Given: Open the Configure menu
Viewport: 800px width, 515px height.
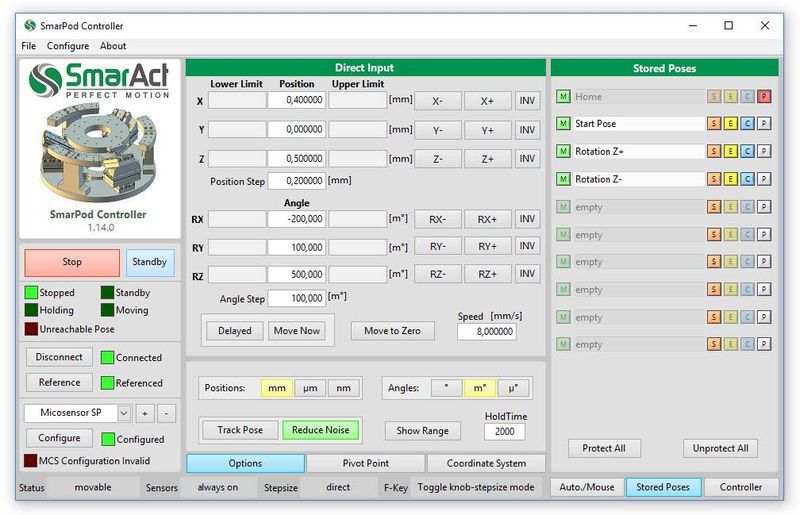Looking at the screenshot, I should click(68, 46).
